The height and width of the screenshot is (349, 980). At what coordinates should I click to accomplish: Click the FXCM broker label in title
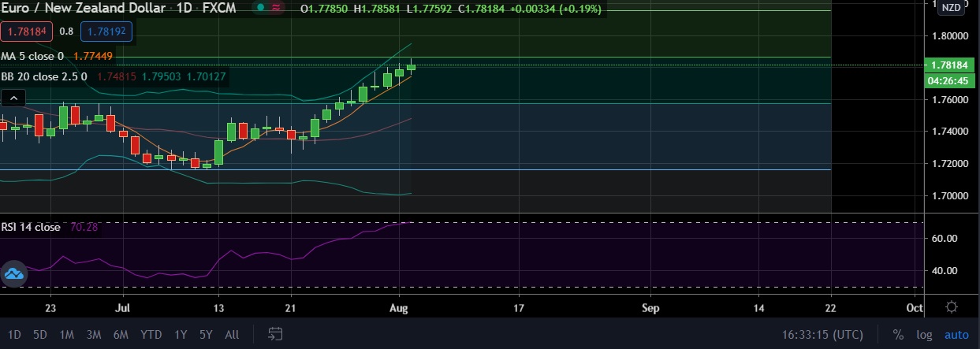[x=218, y=9]
